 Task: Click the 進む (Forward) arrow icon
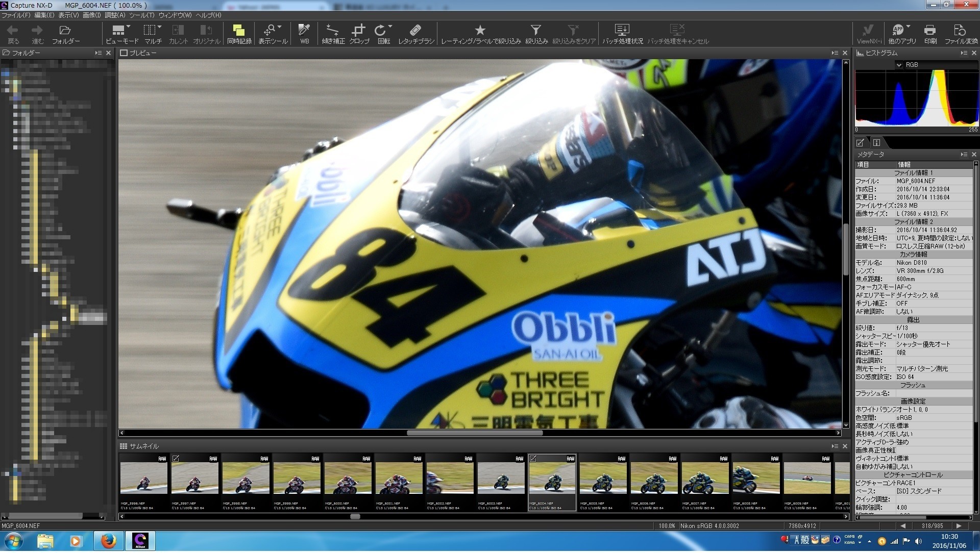click(x=37, y=31)
